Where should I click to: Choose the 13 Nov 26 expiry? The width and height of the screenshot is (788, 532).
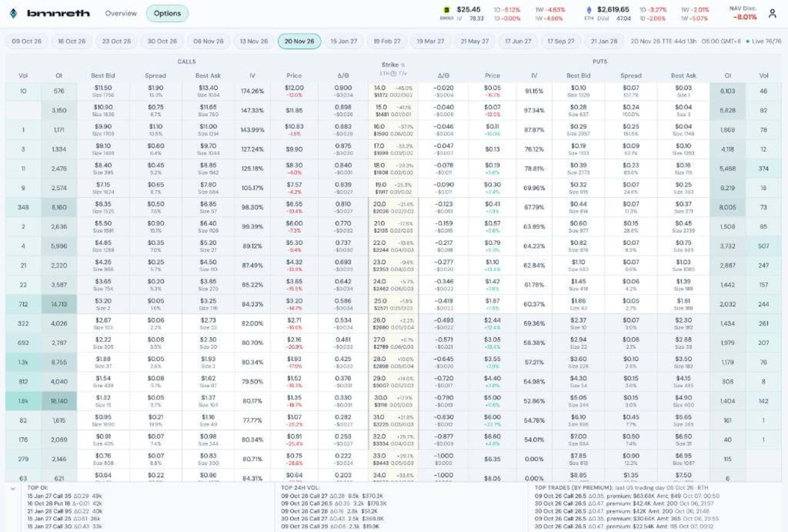(254, 41)
